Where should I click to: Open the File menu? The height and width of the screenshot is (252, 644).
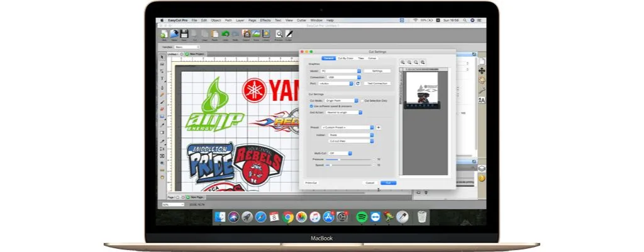point(194,20)
